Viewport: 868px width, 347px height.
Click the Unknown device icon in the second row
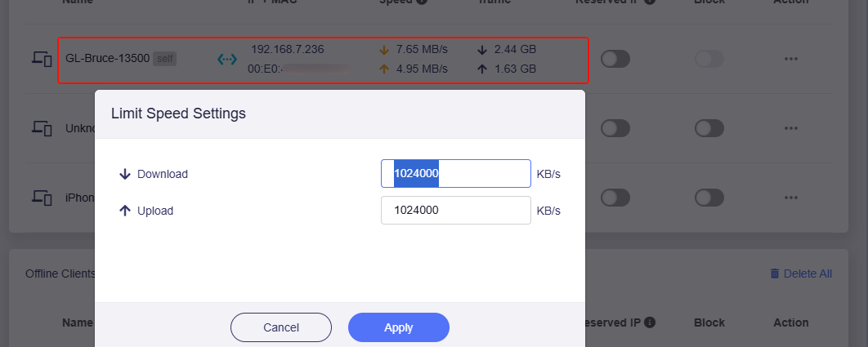tap(42, 128)
